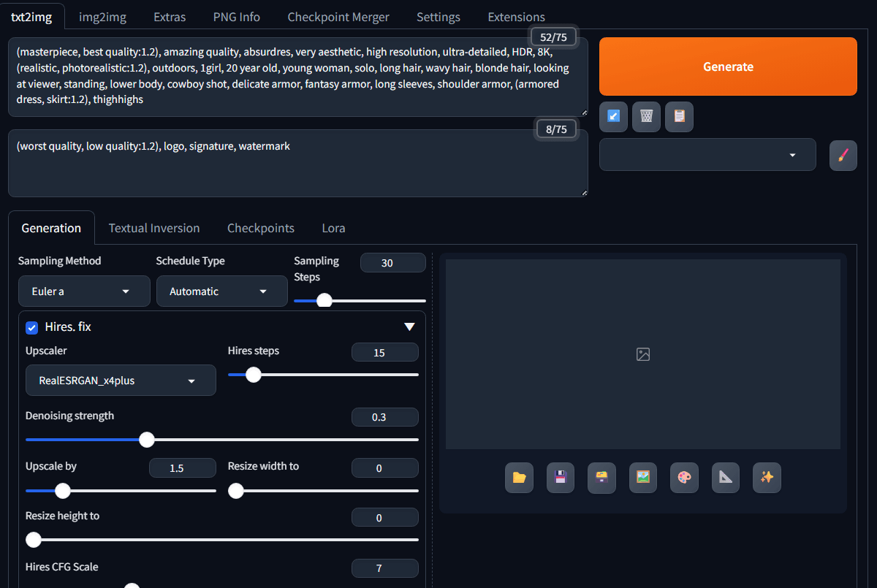Open the Extensions tab
The width and height of the screenshot is (877, 588).
(x=517, y=17)
